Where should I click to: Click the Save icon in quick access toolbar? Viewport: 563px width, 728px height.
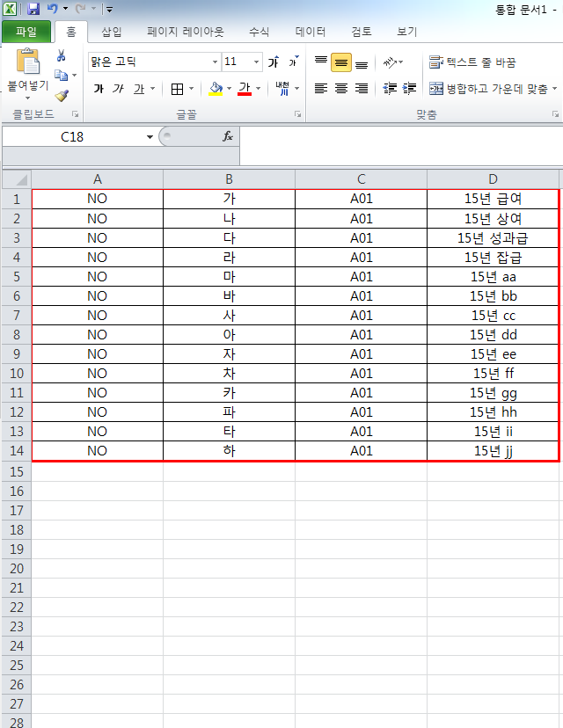[33, 9]
